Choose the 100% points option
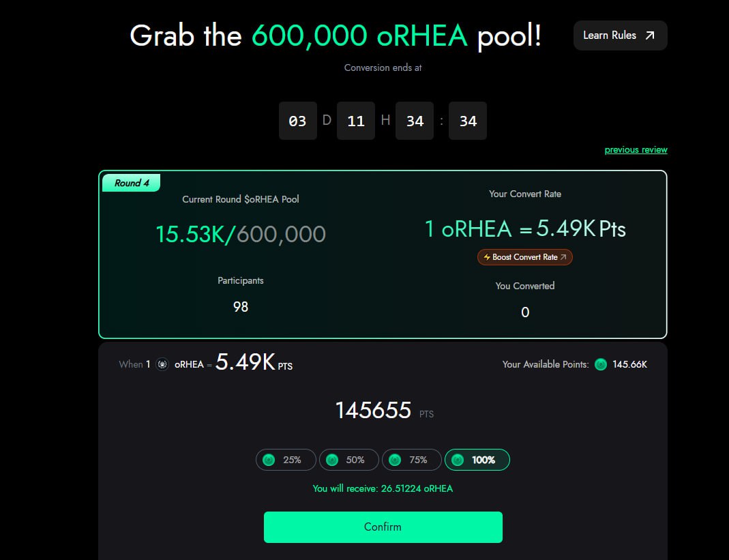This screenshot has height=560, width=729. click(x=477, y=460)
